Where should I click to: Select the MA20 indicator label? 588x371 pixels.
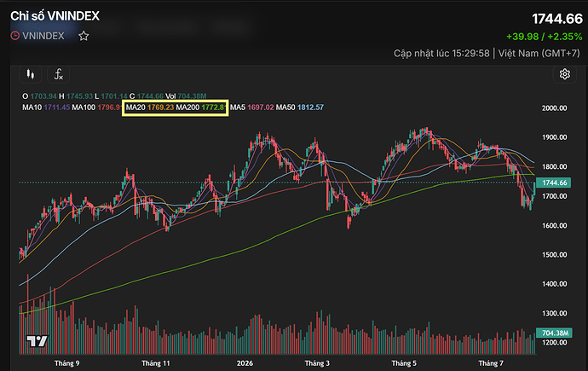click(135, 107)
